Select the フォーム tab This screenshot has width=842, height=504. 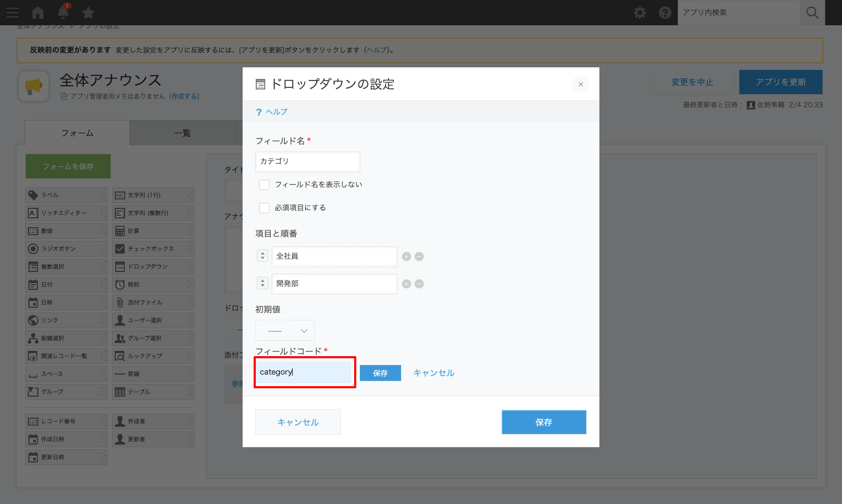[78, 133]
